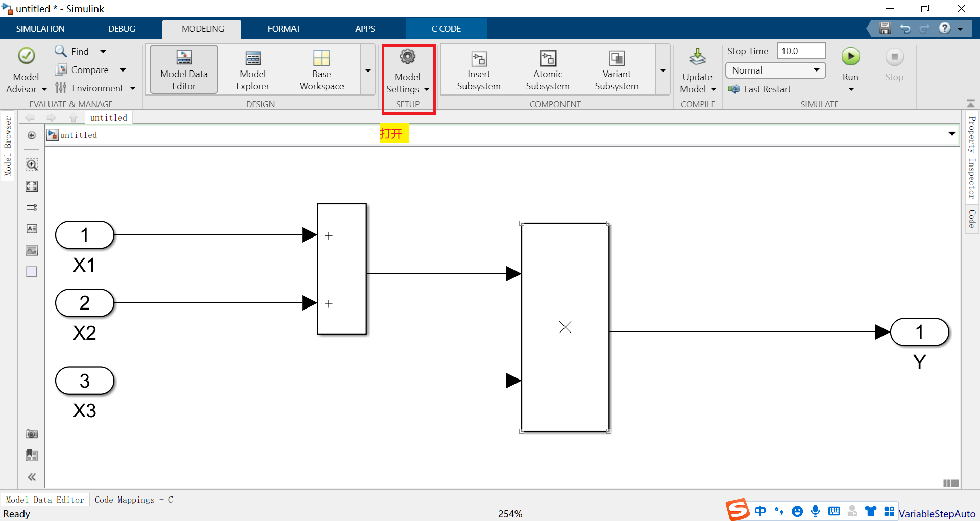Click the Stop simulation button
This screenshot has height=521, width=980.
pyautogui.click(x=894, y=56)
